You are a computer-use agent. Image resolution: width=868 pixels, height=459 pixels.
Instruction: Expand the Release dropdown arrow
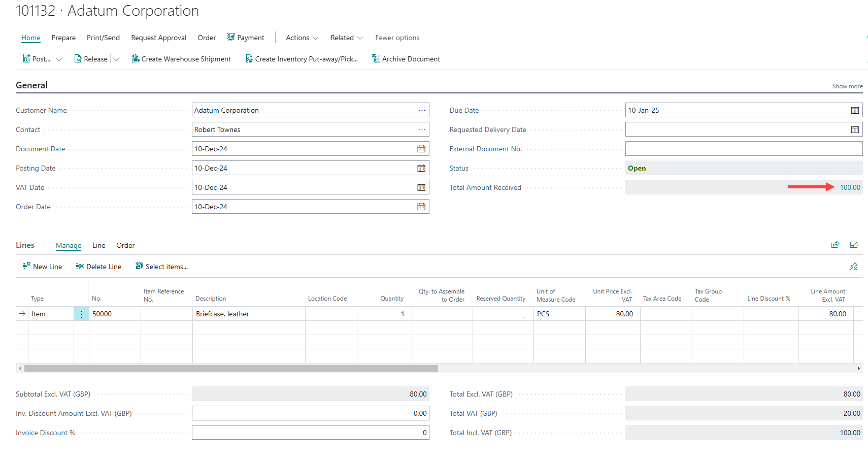click(x=116, y=59)
